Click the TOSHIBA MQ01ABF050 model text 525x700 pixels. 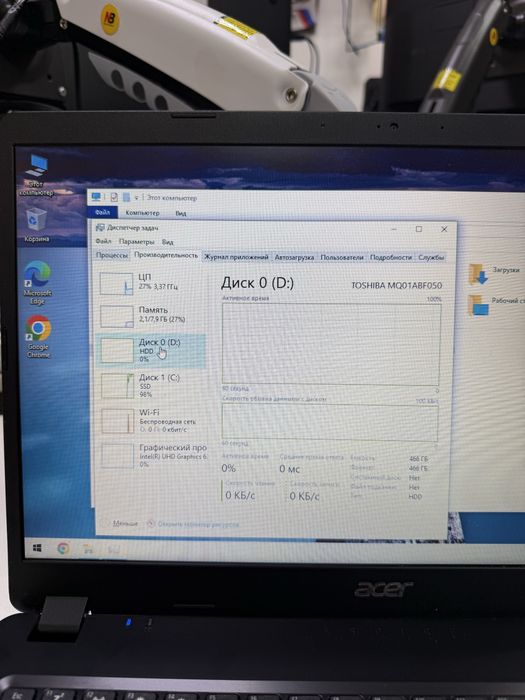pyautogui.click(x=396, y=285)
